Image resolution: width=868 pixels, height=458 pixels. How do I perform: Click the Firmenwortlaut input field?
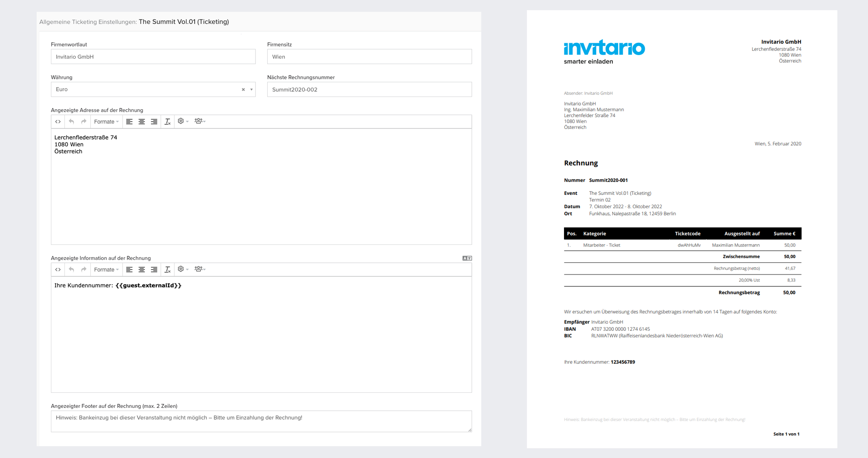tap(153, 57)
